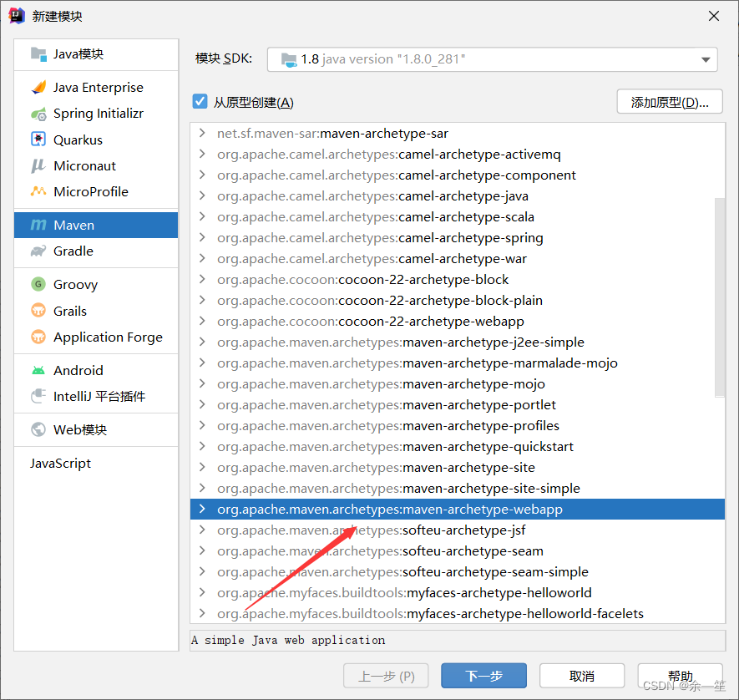739x700 pixels.
Task: Select maven-archetype-portlet archetype
Action: click(x=457, y=404)
